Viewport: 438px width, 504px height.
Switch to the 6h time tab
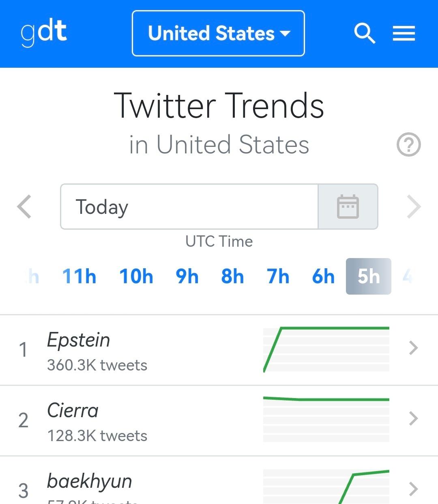(x=323, y=277)
